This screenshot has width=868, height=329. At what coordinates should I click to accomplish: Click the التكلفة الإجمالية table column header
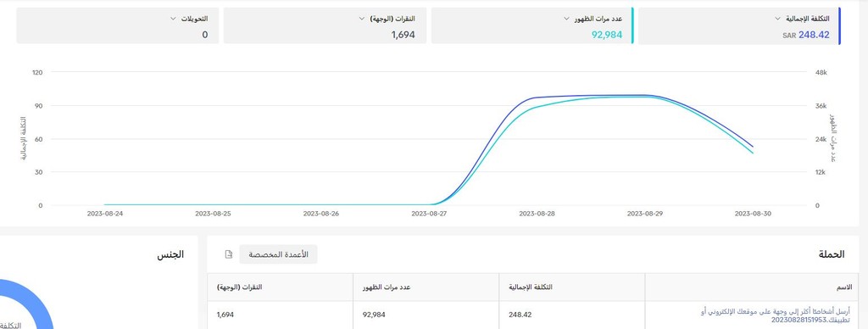[x=531, y=287]
